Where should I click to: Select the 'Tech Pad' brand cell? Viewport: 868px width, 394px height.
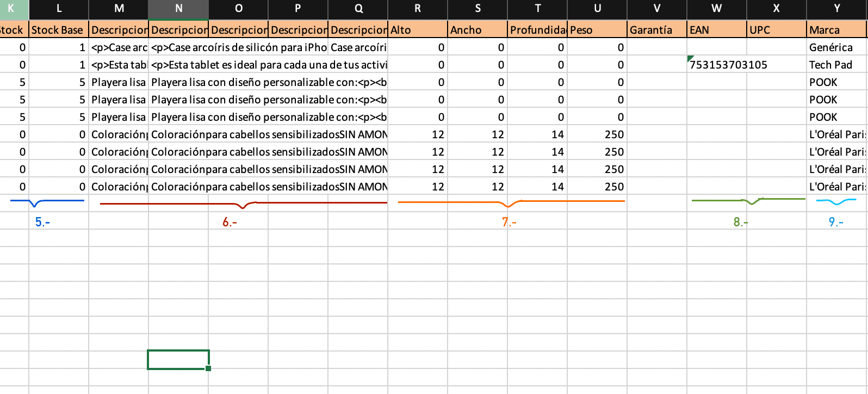pyautogui.click(x=838, y=65)
